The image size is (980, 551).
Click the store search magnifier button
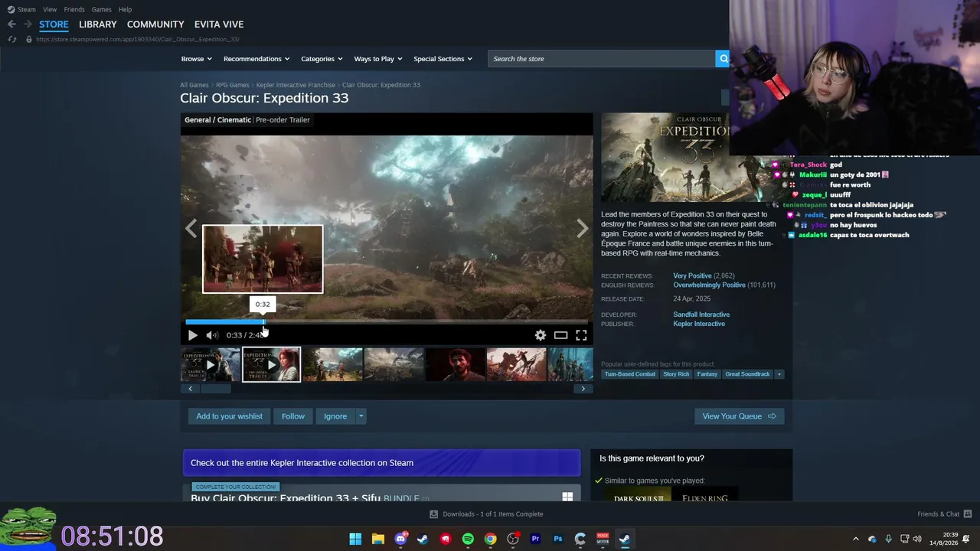point(723,59)
